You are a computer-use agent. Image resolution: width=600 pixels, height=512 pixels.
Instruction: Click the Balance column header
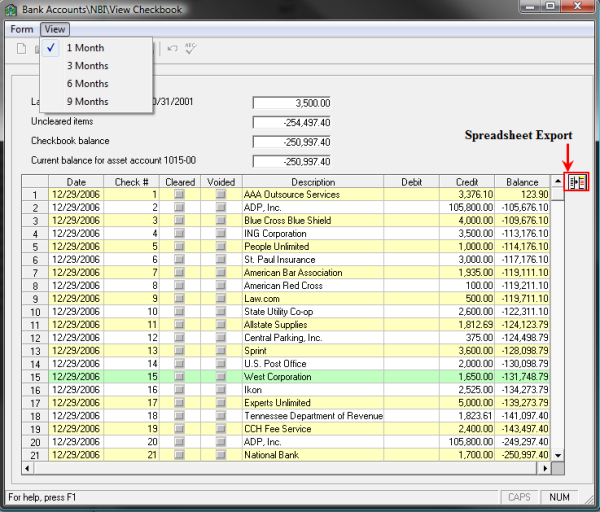point(521,182)
